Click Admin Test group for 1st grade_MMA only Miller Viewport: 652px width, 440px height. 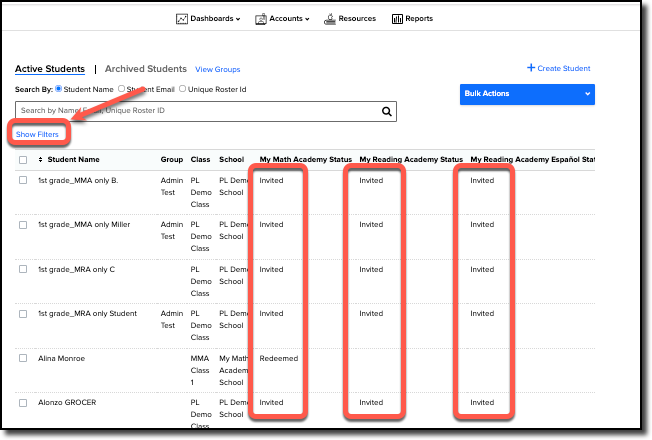[172, 230]
